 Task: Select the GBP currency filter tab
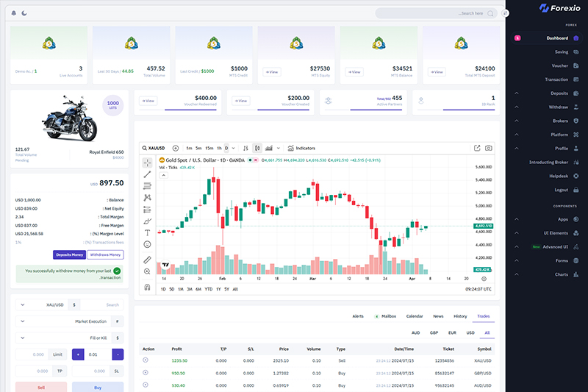434,332
